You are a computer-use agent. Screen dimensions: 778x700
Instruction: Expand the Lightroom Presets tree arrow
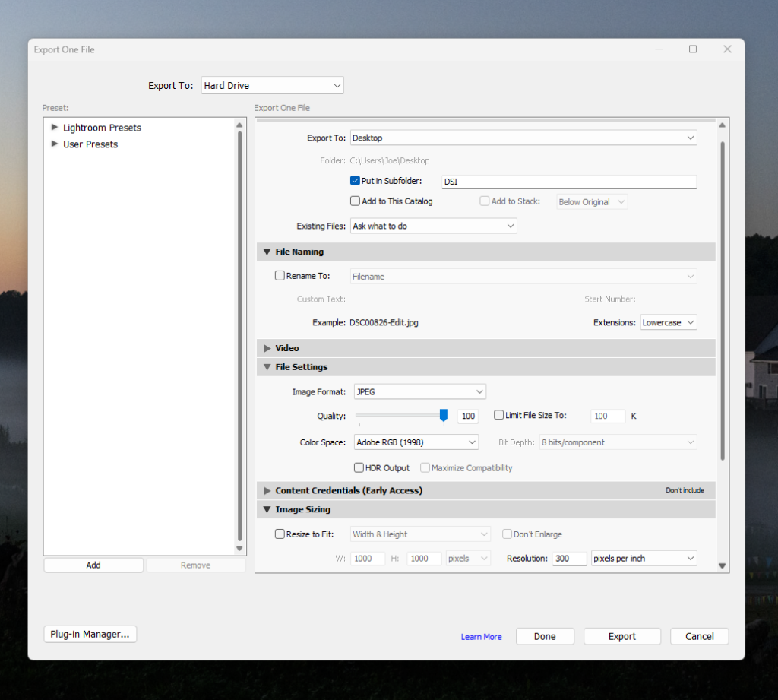[x=55, y=128]
